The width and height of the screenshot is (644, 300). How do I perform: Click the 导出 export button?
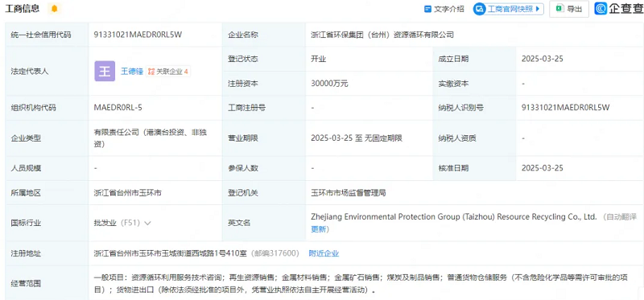pyautogui.click(x=569, y=9)
